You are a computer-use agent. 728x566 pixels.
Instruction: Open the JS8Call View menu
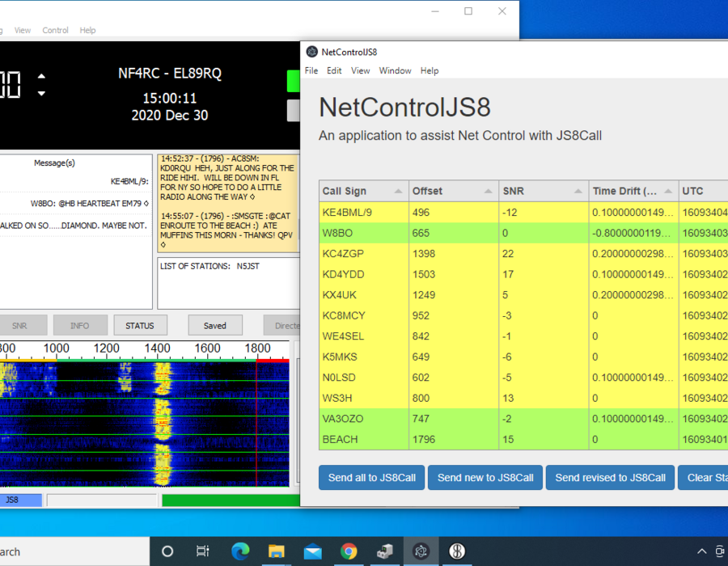[x=23, y=30]
